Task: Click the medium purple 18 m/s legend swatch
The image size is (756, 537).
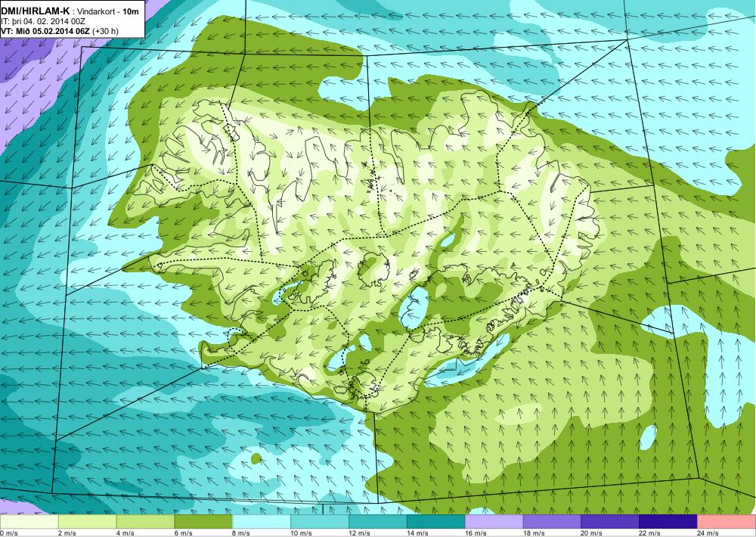Action: [552, 521]
